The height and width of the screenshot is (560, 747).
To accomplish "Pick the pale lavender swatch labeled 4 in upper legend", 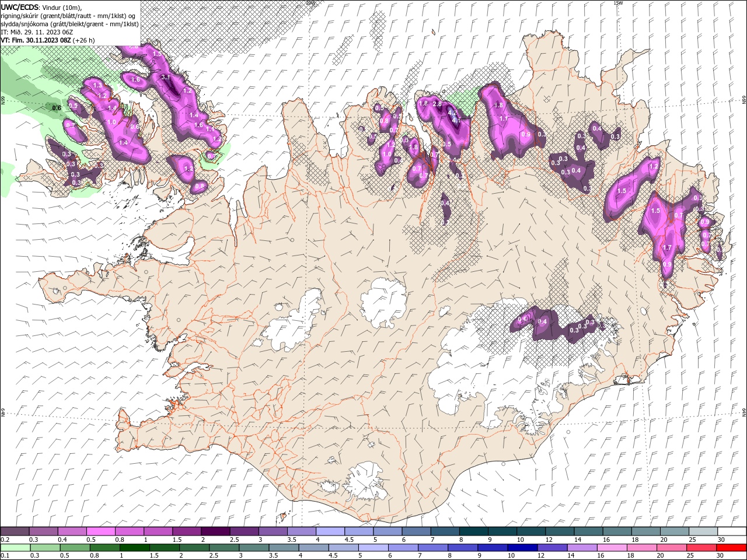I will 330,531.
